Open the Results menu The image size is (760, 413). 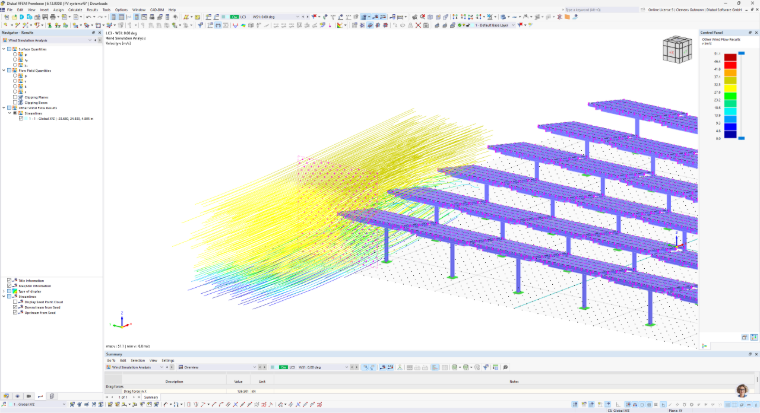(92, 10)
